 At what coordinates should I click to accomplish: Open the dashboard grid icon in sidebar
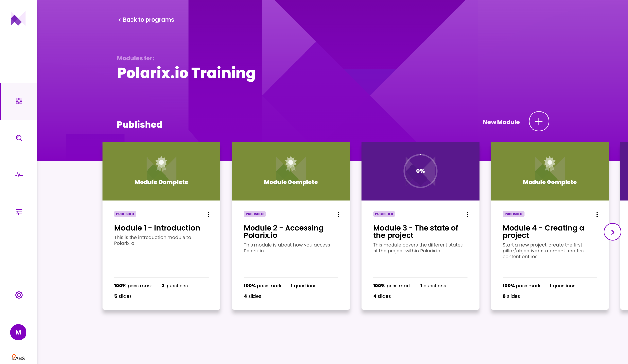pyautogui.click(x=19, y=101)
